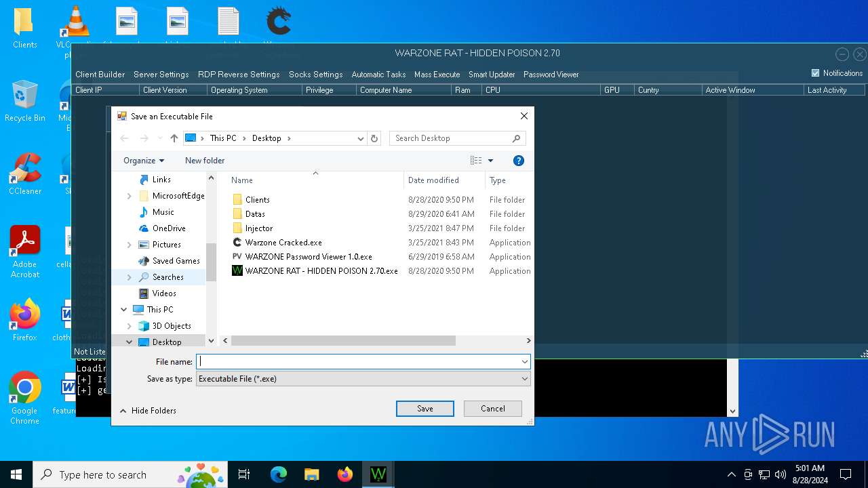Open the Recycle Bin desktop icon

pos(25,100)
